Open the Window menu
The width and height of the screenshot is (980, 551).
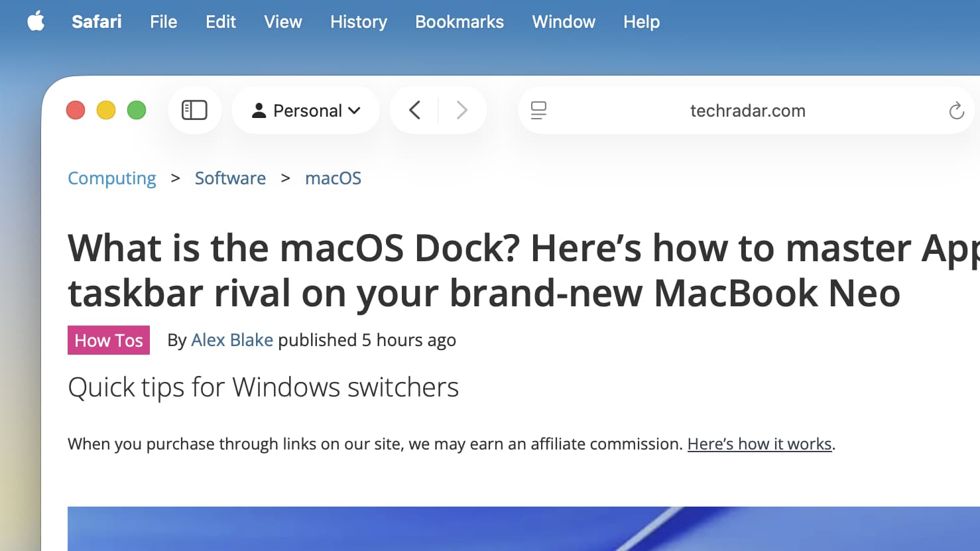click(x=563, y=22)
